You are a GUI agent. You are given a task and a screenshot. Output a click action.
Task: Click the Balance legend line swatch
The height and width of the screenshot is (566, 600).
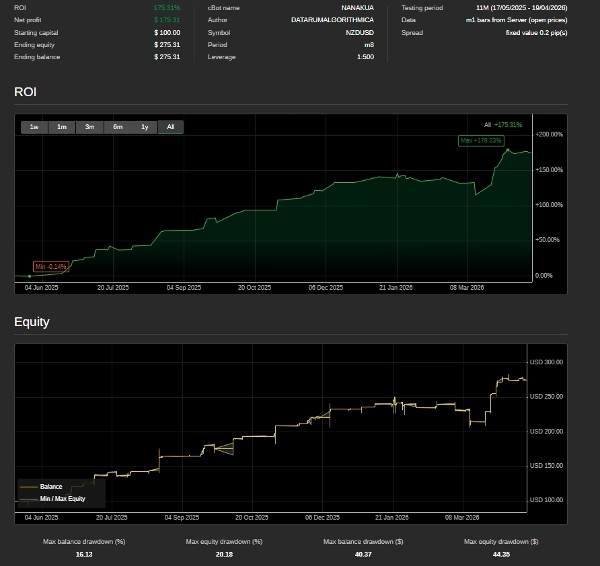29,487
